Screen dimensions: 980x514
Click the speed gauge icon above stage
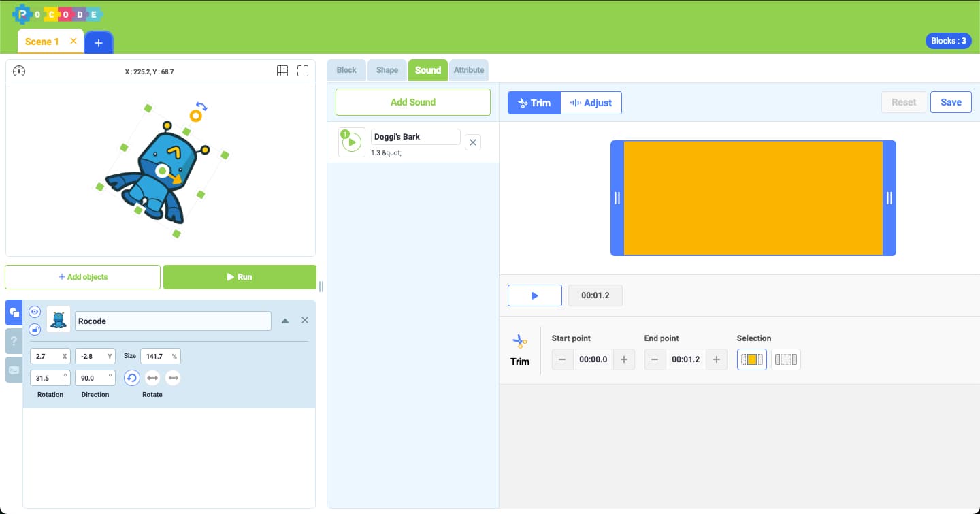19,71
